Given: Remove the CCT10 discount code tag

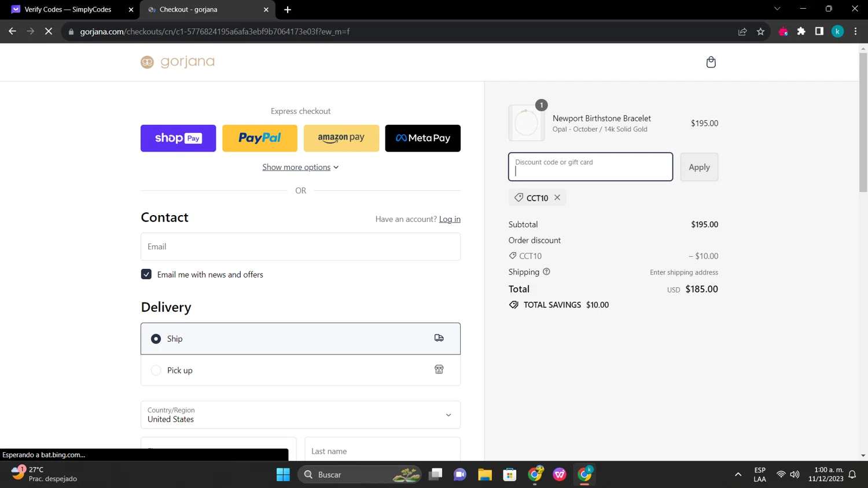Looking at the screenshot, I should point(557,197).
